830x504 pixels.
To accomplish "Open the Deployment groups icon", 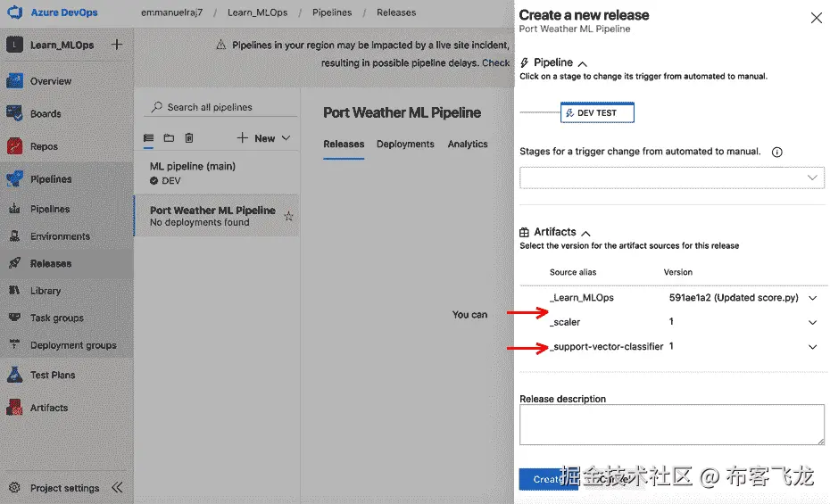I will click(x=15, y=345).
